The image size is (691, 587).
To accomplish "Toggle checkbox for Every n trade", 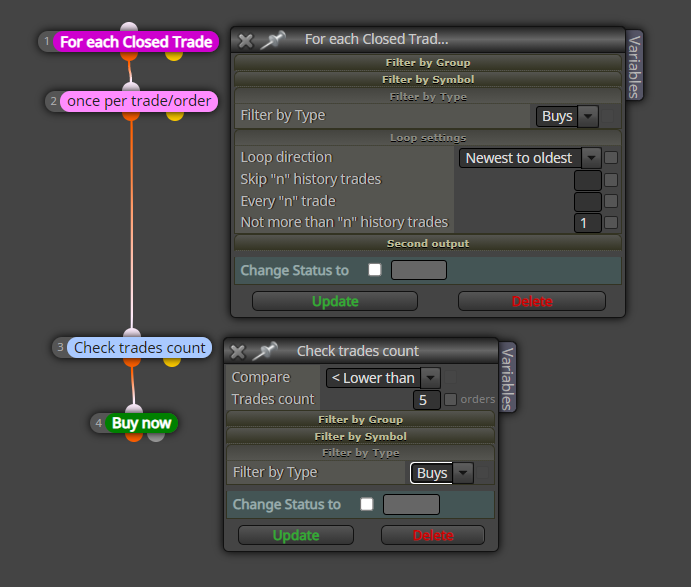I will [611, 201].
